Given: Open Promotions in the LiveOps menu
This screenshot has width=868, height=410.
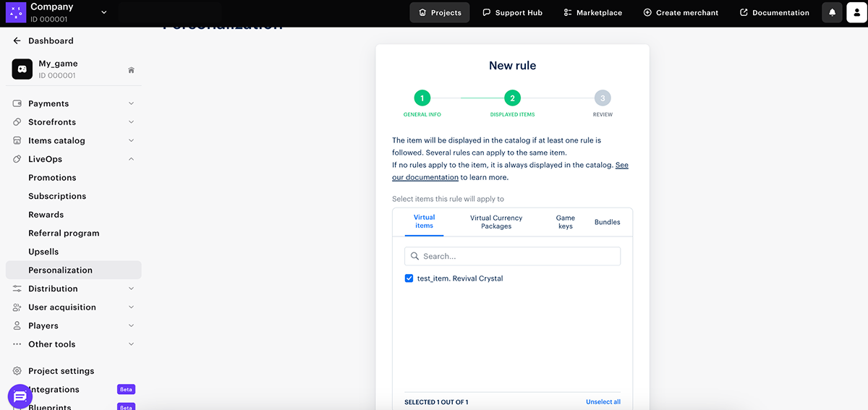Looking at the screenshot, I should (52, 178).
